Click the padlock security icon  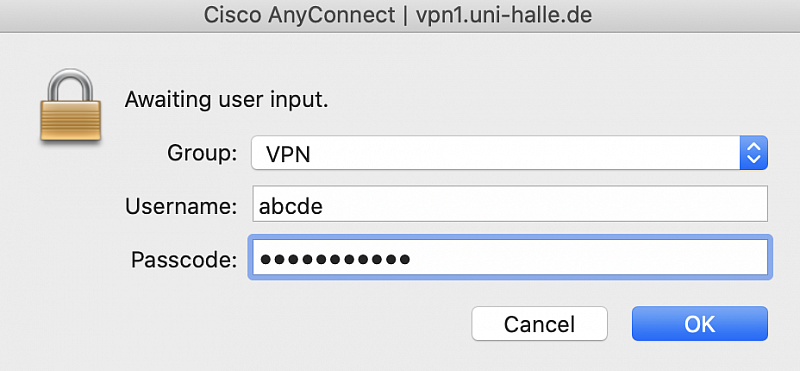click(x=70, y=106)
